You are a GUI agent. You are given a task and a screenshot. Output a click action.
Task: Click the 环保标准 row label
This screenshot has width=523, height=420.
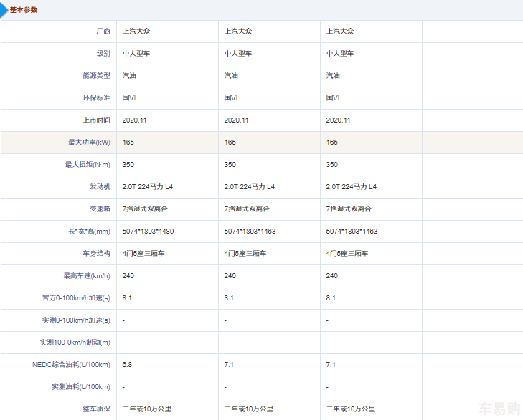tap(97, 98)
